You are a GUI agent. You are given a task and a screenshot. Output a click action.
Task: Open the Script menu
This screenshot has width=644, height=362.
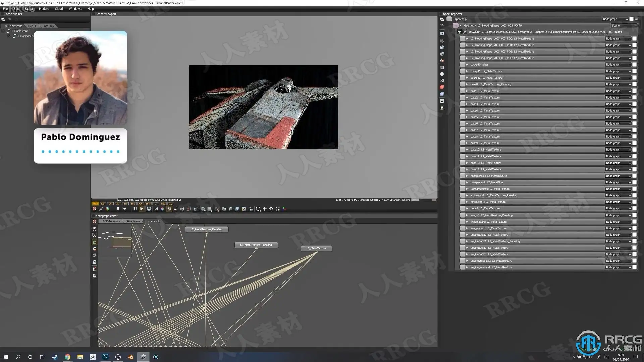tap(29, 9)
